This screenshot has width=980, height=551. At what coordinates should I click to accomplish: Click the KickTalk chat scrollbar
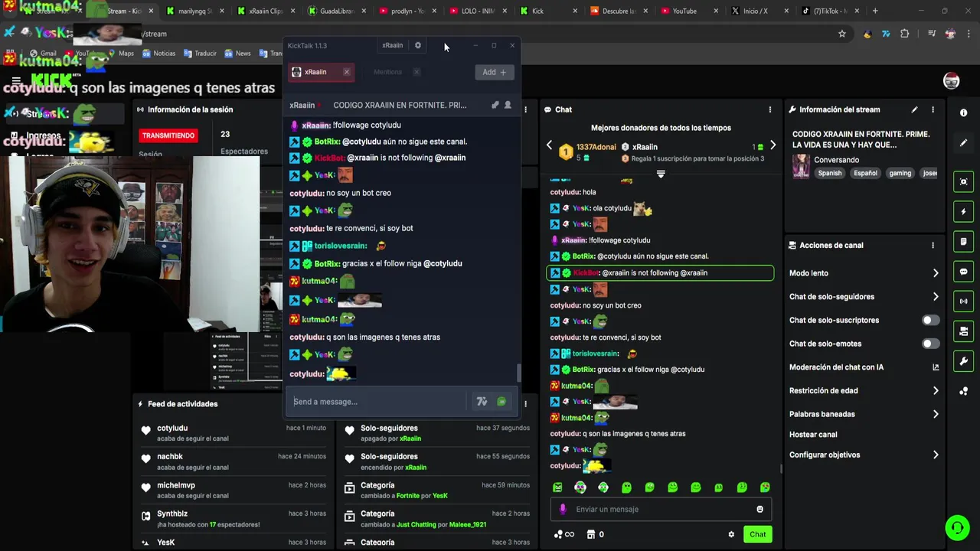point(518,373)
